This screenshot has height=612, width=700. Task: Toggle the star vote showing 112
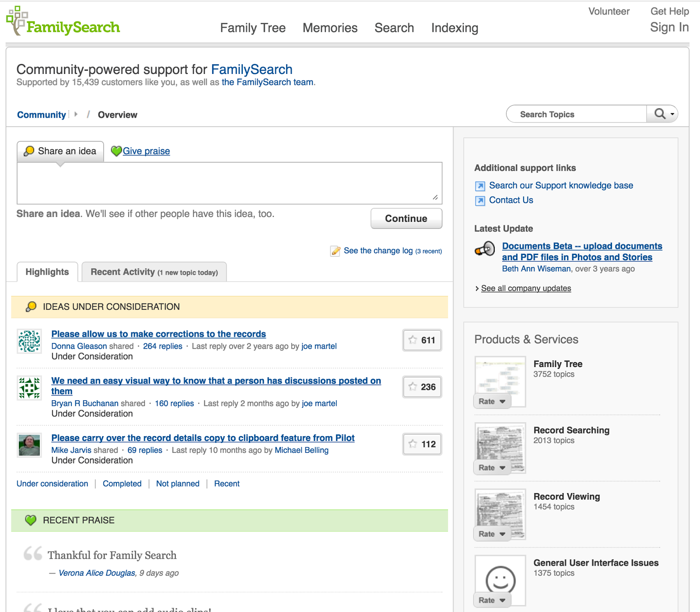(x=421, y=444)
